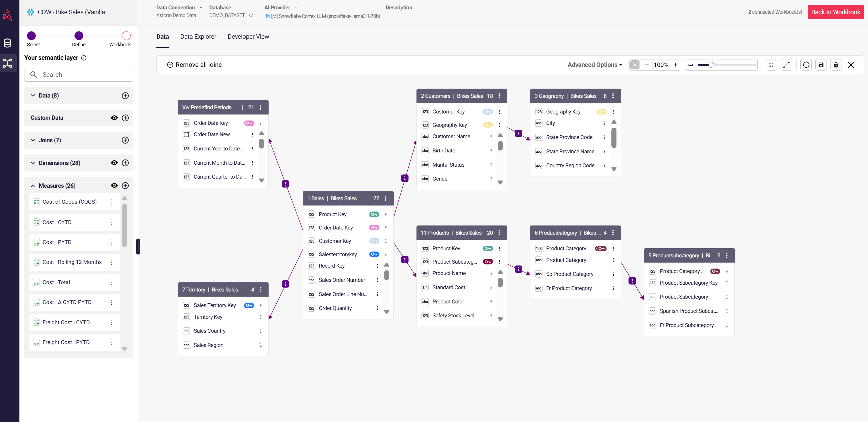Toggle Custom Data visibility eye
868x422 pixels.
114,118
